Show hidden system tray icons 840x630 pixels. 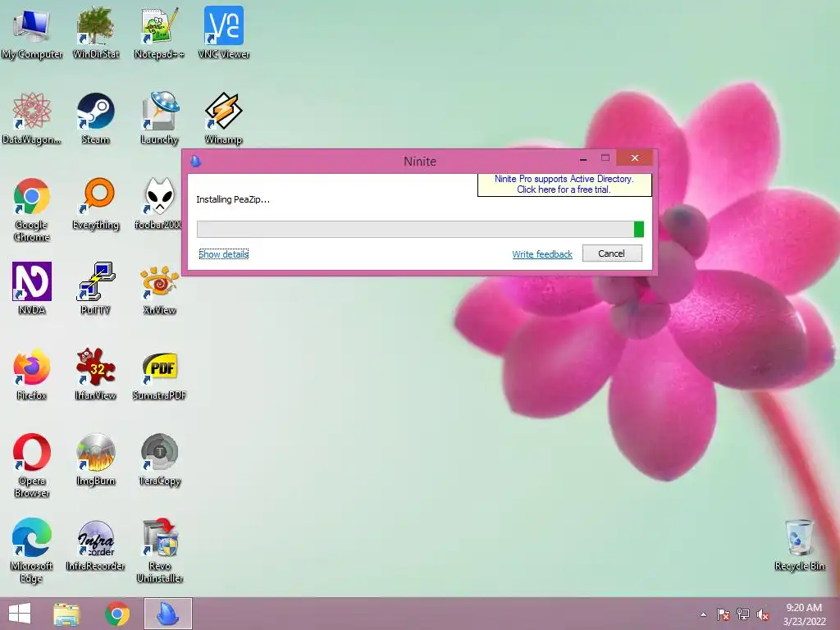(703, 614)
